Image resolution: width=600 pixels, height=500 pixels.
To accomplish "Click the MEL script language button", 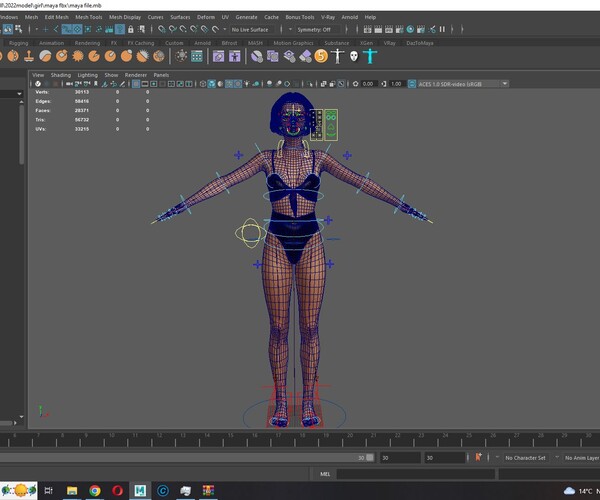I will click(325, 474).
